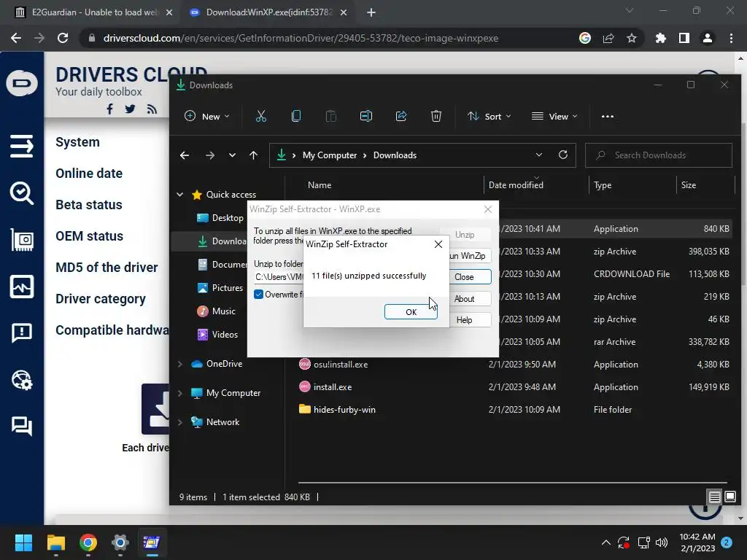
Task: Share this page icon in address bar
Action: [608, 38]
